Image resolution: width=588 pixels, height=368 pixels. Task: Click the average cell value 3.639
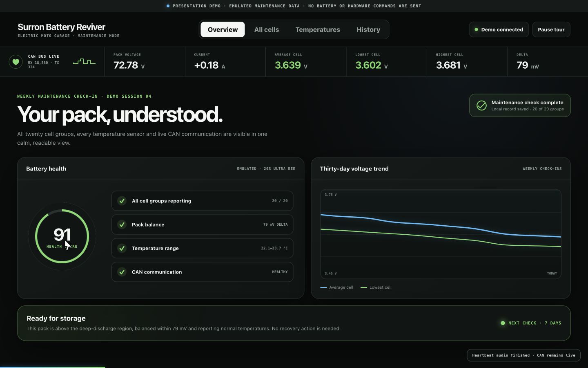[x=288, y=65]
